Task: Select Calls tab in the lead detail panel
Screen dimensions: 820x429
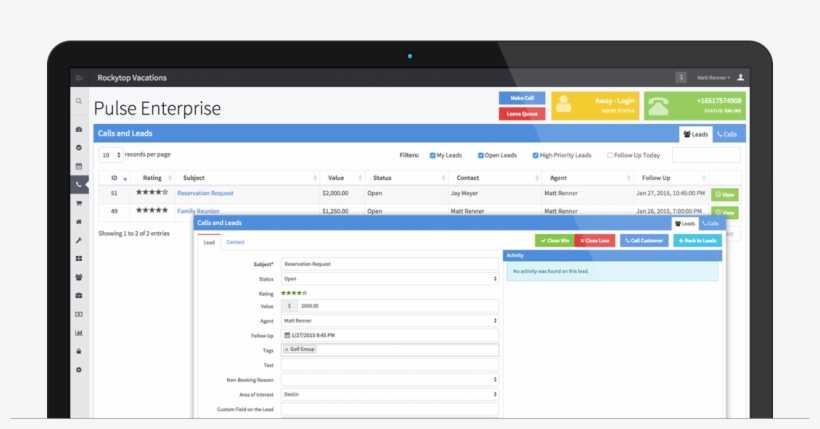Action: 710,224
